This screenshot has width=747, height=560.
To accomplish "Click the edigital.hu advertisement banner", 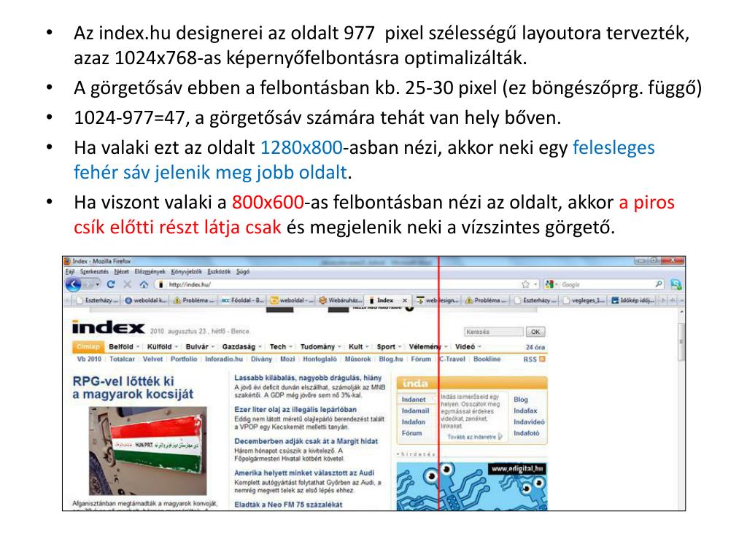I will (472, 486).
